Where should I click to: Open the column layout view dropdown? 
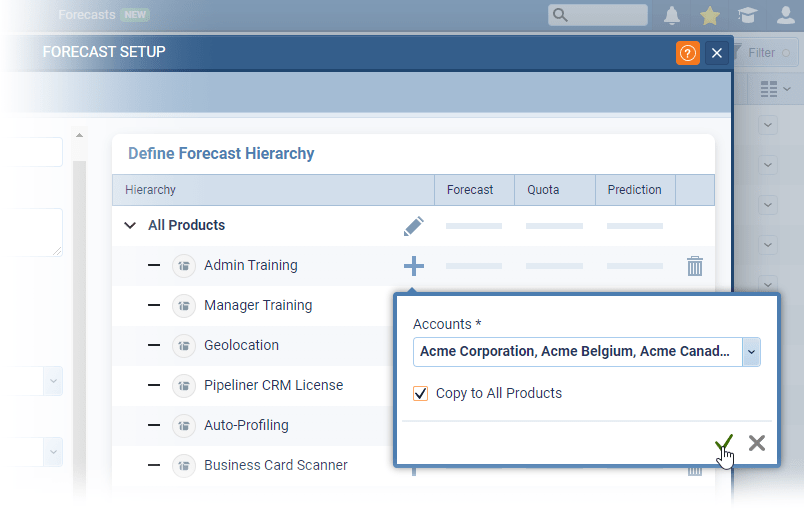click(775, 90)
